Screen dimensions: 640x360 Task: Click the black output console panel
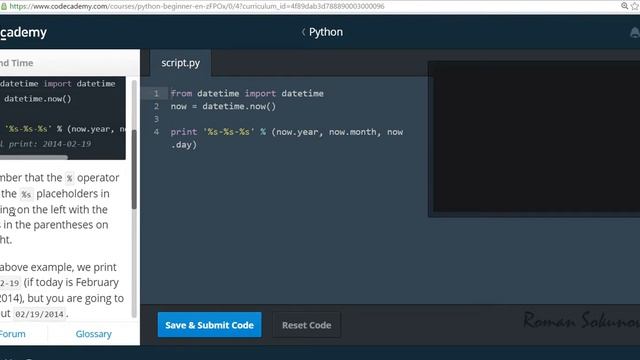click(536, 137)
